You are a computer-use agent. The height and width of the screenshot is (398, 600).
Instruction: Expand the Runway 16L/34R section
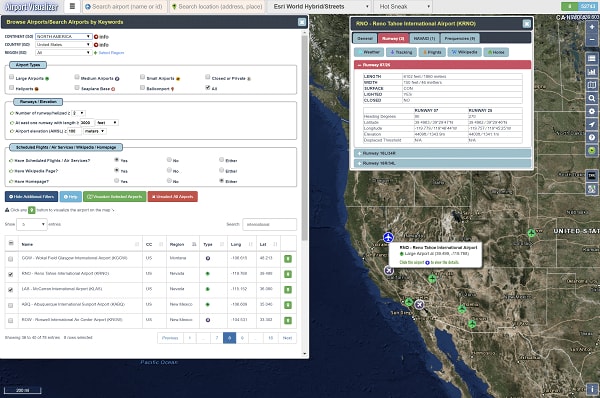click(x=442, y=153)
